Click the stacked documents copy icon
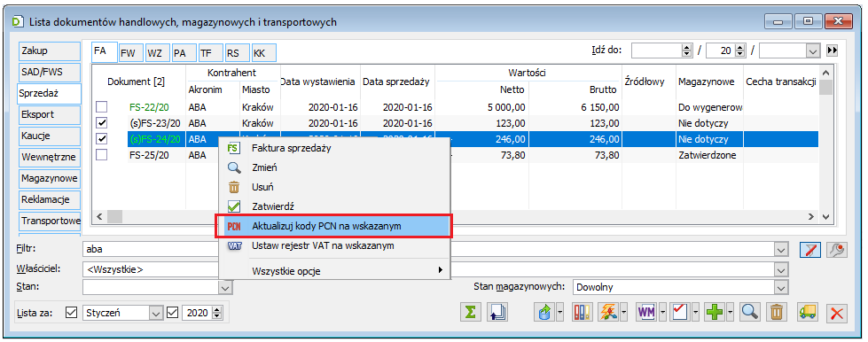Image resolution: width=868 pixels, height=342 pixels. (x=497, y=312)
